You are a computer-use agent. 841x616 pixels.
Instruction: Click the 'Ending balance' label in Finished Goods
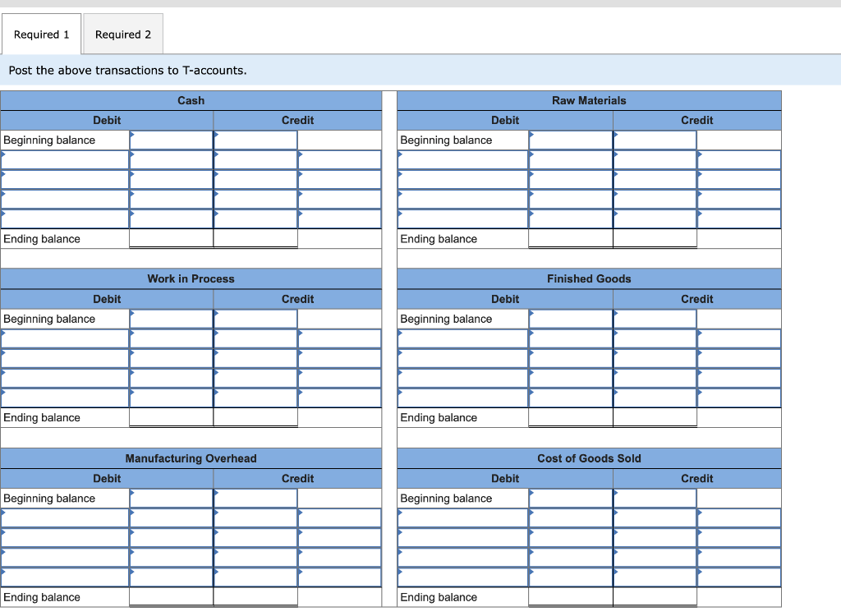click(x=439, y=417)
